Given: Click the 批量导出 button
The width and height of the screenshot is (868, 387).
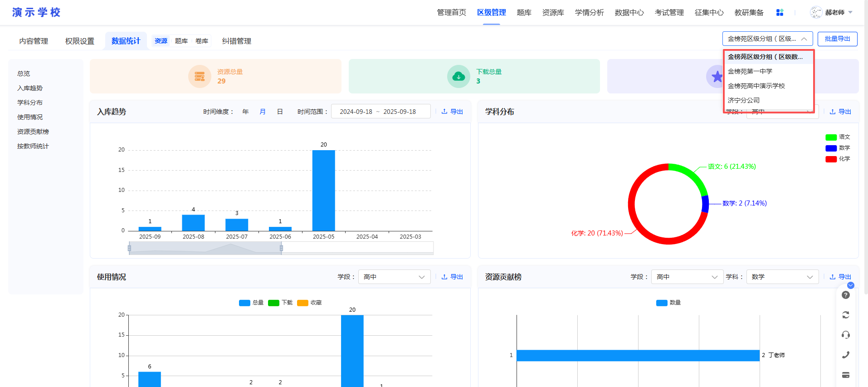Looking at the screenshot, I should [837, 39].
